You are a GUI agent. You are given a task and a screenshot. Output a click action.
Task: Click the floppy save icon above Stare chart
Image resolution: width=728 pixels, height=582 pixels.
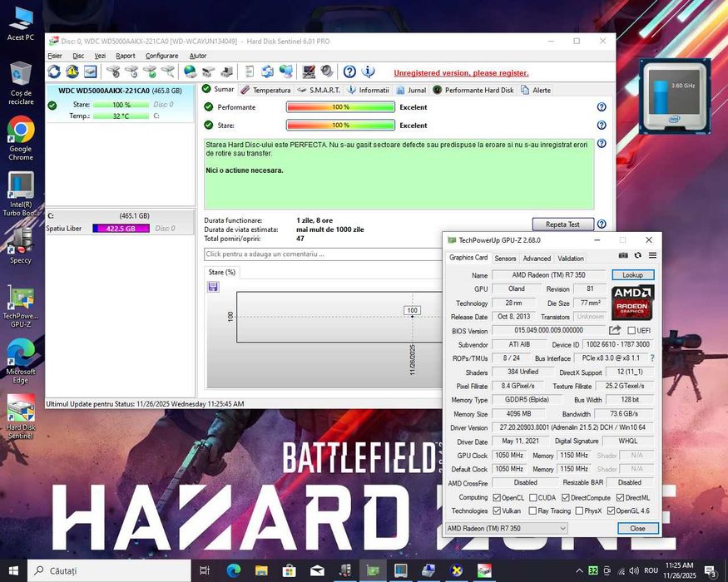pyautogui.click(x=213, y=287)
